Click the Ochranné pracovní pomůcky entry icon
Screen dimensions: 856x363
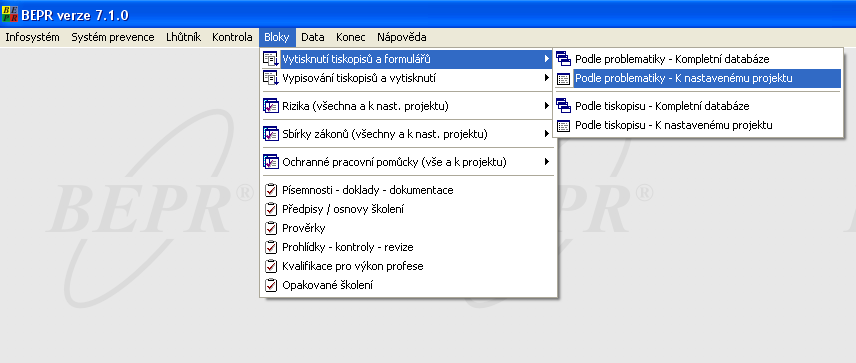(271, 162)
